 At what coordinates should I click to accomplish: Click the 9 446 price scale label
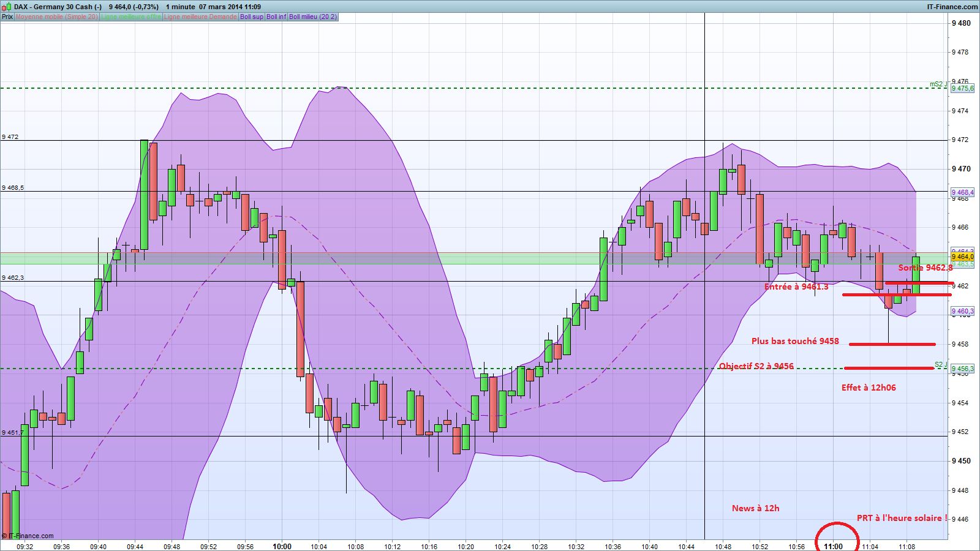960,519
